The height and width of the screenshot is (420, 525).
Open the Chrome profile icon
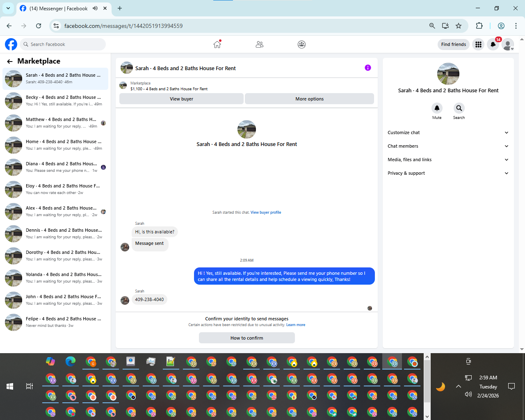[501, 26]
